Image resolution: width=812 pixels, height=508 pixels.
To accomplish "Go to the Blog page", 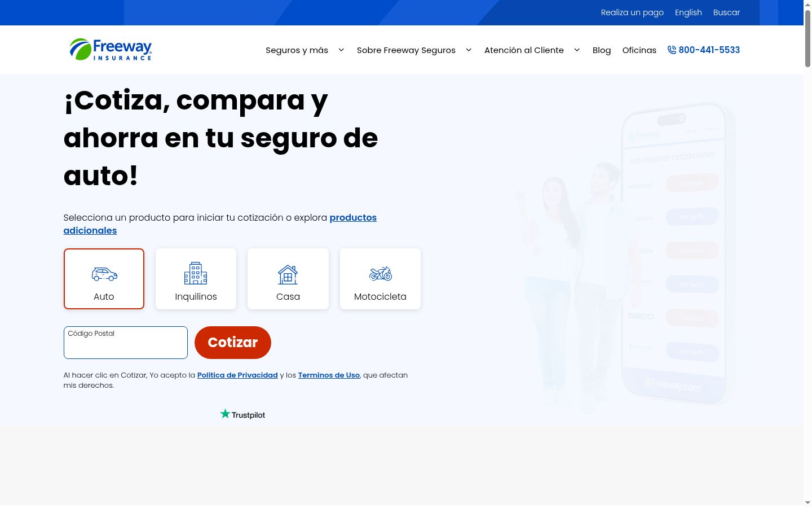I will pos(602,50).
